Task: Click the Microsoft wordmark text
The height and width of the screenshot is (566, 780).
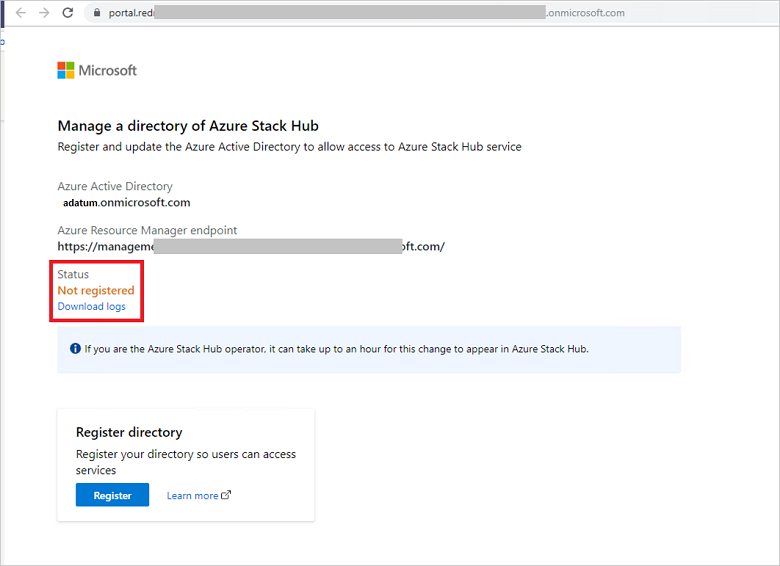Action: pos(108,70)
